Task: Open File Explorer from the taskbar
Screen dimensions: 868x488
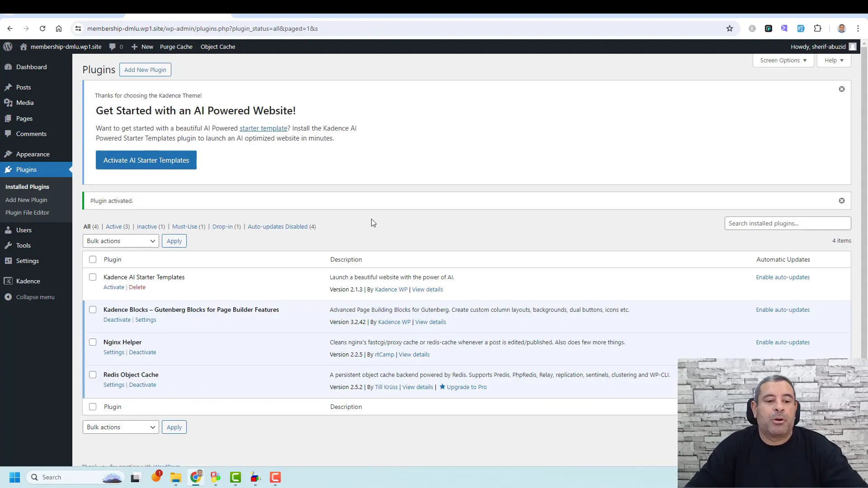Action: pyautogui.click(x=176, y=477)
